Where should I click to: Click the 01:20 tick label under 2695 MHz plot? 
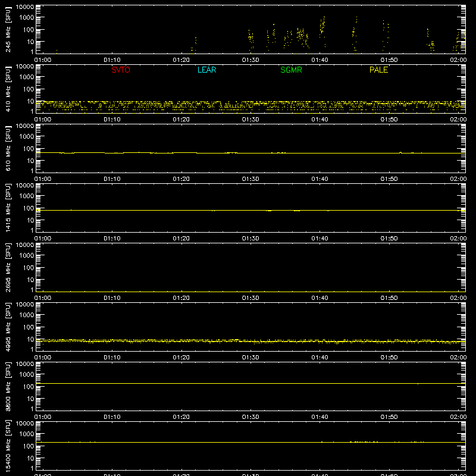tap(181, 298)
